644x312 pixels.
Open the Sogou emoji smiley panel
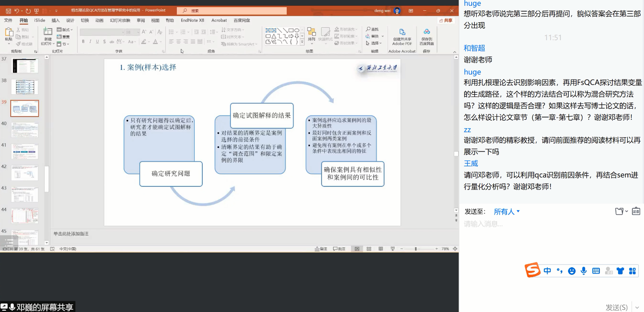pyautogui.click(x=571, y=271)
